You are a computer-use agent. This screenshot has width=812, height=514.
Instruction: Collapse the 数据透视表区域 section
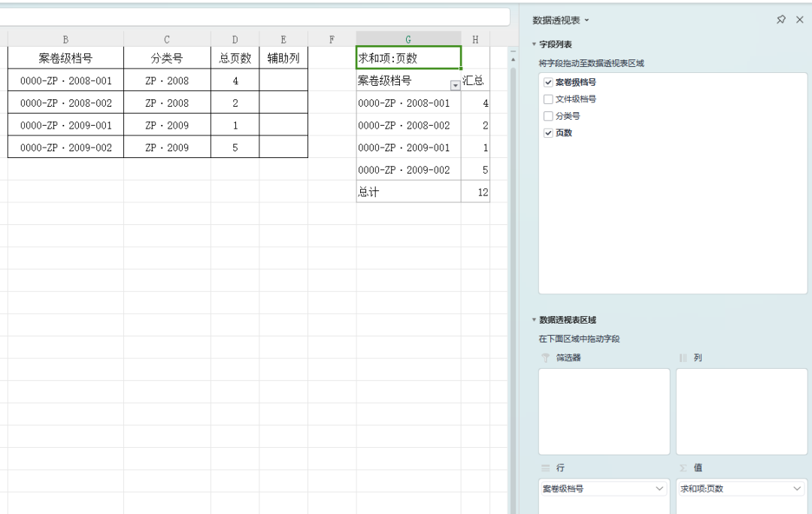[534, 320]
